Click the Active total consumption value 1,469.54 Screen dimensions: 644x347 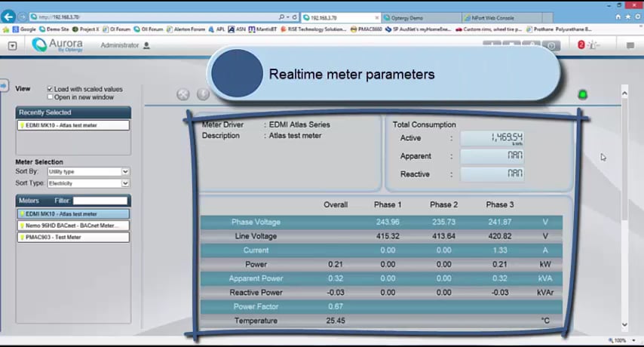coord(492,138)
